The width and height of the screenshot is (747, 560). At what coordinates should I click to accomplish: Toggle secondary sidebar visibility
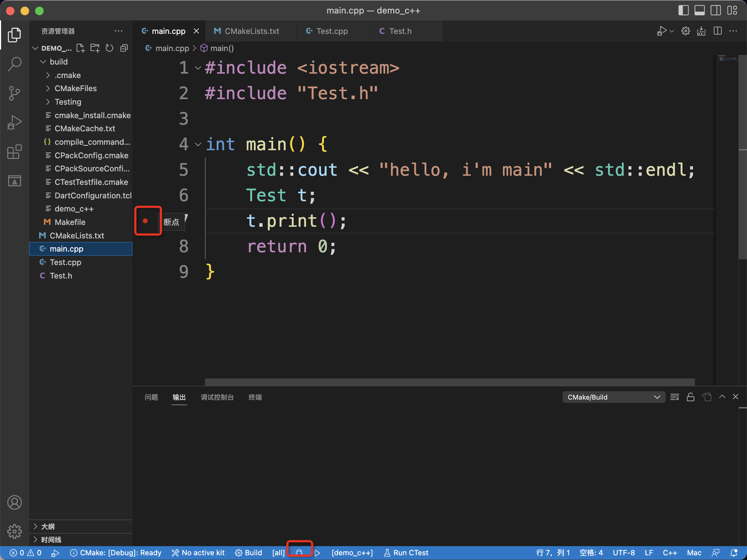pos(716,10)
